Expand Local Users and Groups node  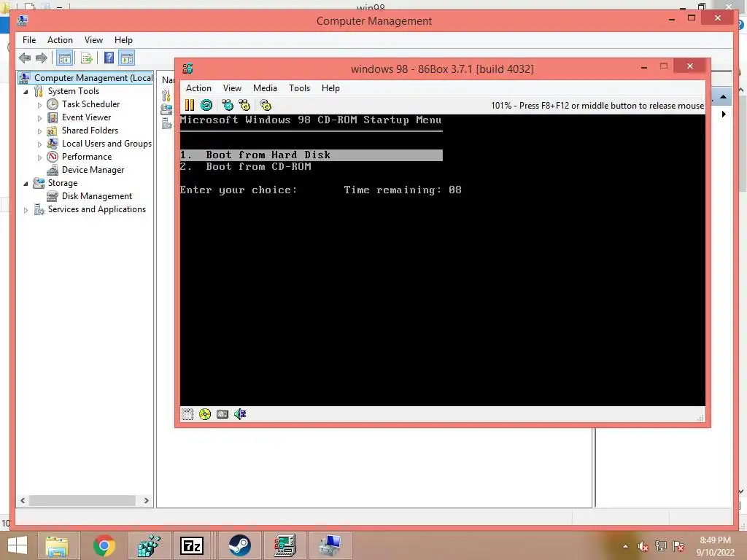pos(39,144)
